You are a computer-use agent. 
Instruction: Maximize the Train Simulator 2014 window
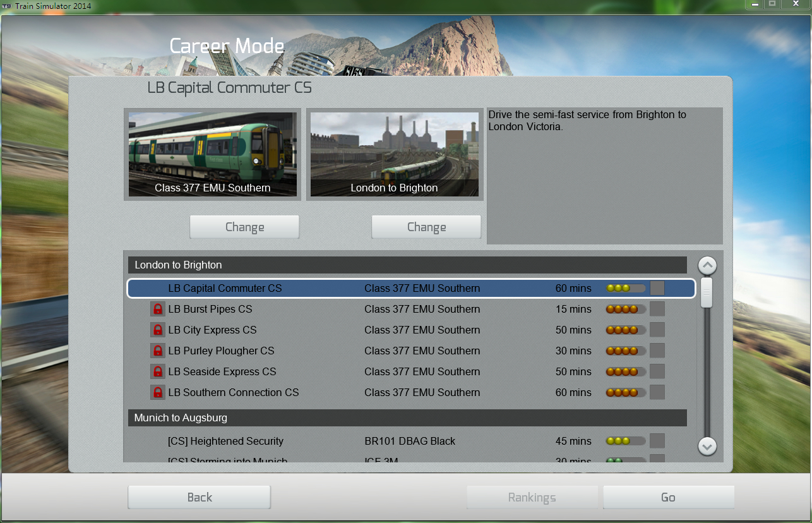pyautogui.click(x=772, y=4)
